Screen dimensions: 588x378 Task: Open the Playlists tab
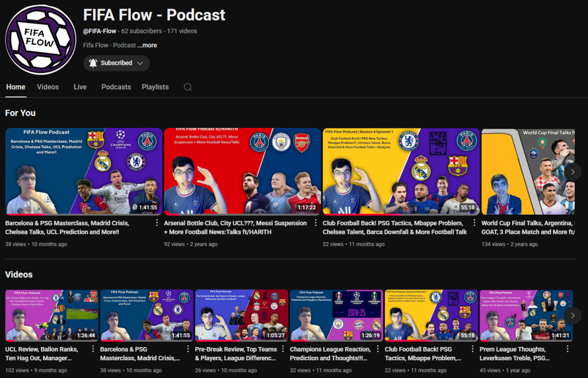tap(155, 87)
